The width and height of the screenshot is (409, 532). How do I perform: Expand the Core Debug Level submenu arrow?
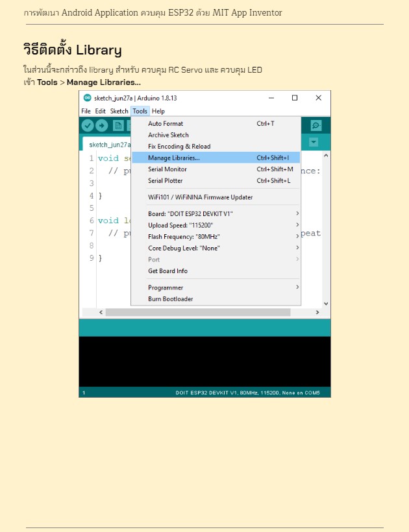(297, 248)
